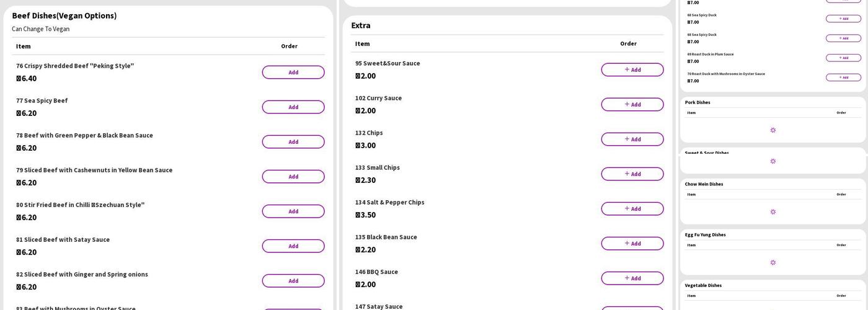
Task: Add 133 Small Chips to order
Action: coord(632,174)
